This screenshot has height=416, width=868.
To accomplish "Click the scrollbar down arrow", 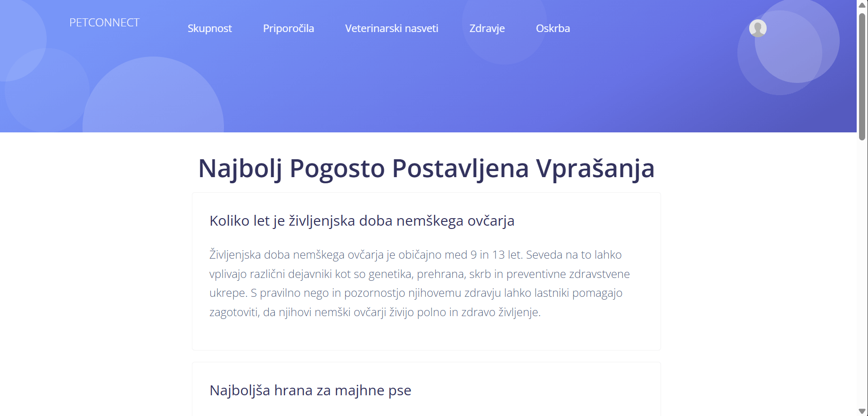I will pyautogui.click(x=862, y=411).
